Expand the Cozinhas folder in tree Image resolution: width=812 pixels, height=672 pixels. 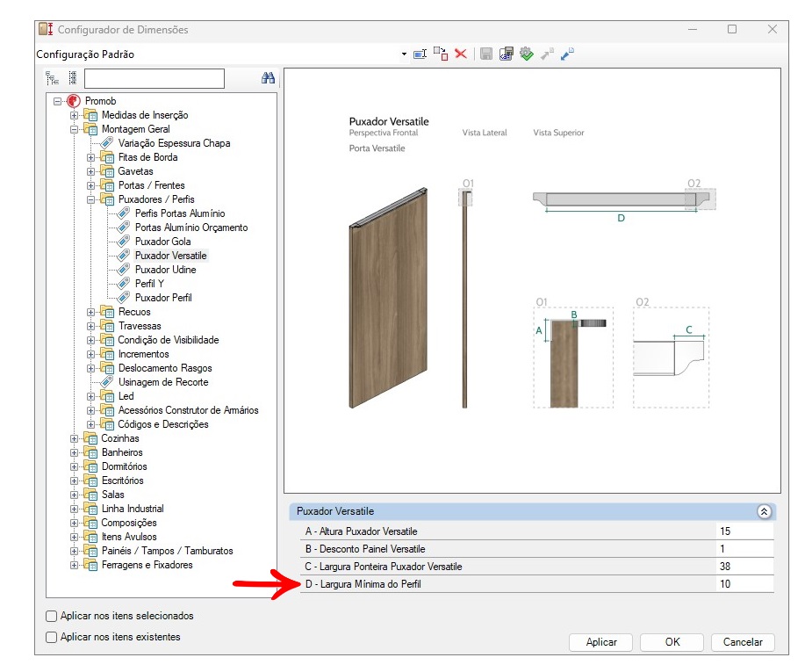point(74,438)
